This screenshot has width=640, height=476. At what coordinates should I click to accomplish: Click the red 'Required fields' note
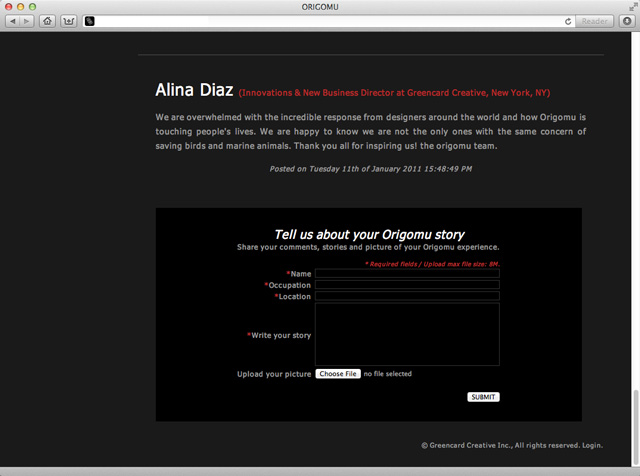pyautogui.click(x=432, y=264)
